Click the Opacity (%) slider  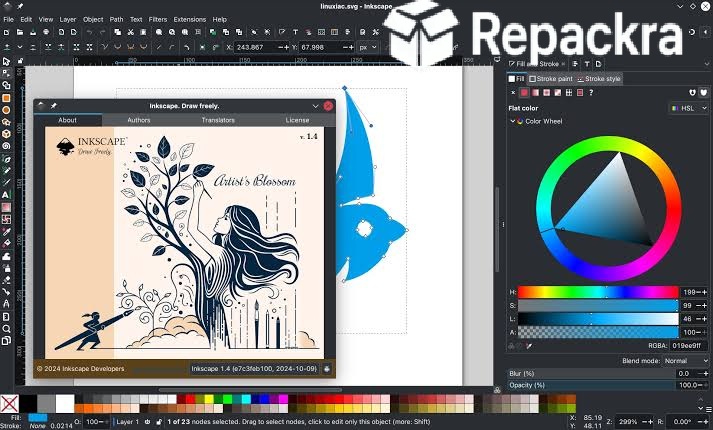(x=591, y=385)
